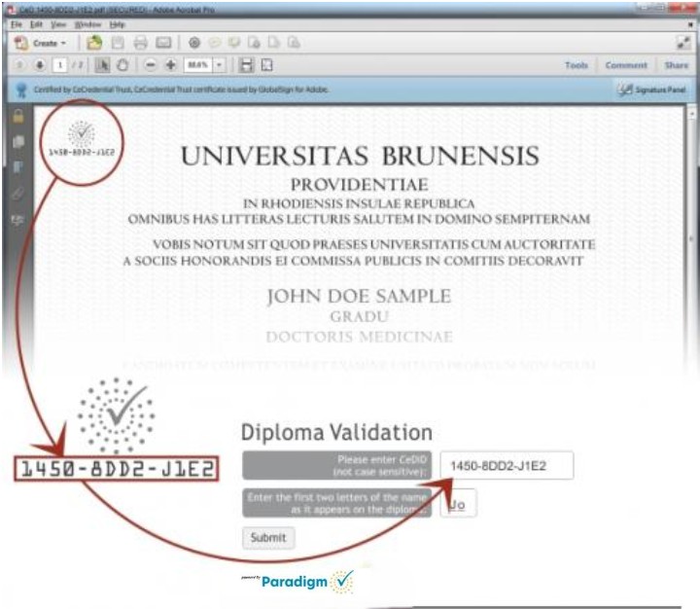Viewport: 700px width, 609px height.
Task: Click the page number field
Action: (x=60, y=65)
